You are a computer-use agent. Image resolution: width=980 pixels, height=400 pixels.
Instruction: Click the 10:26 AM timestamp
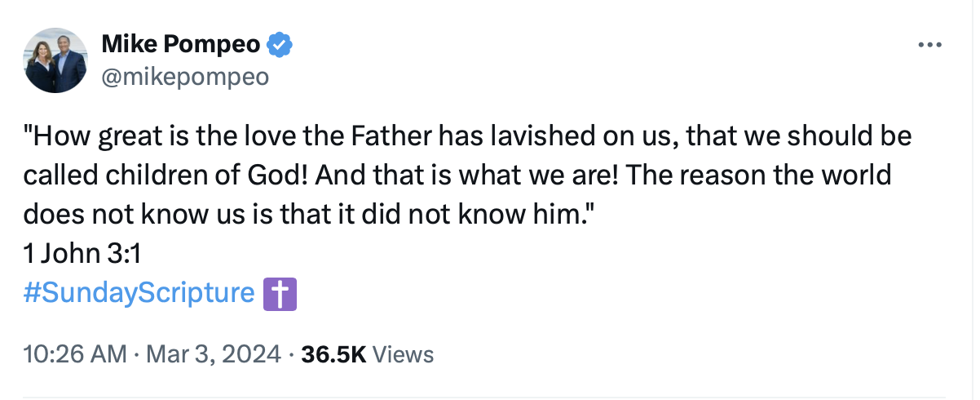tap(75, 354)
